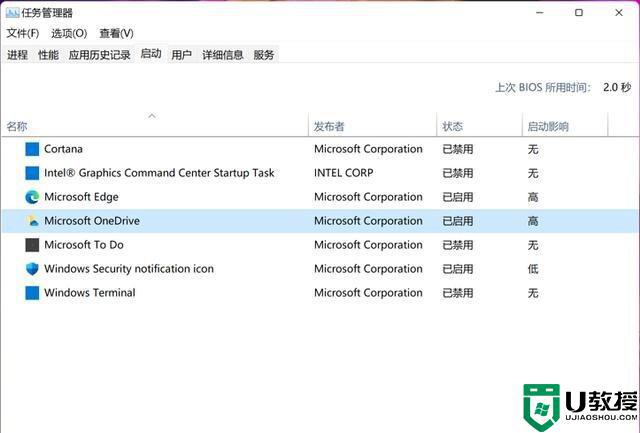The height and width of the screenshot is (433, 640).
Task: Click Windows Security's 低 impact cell
Action: [x=533, y=269]
